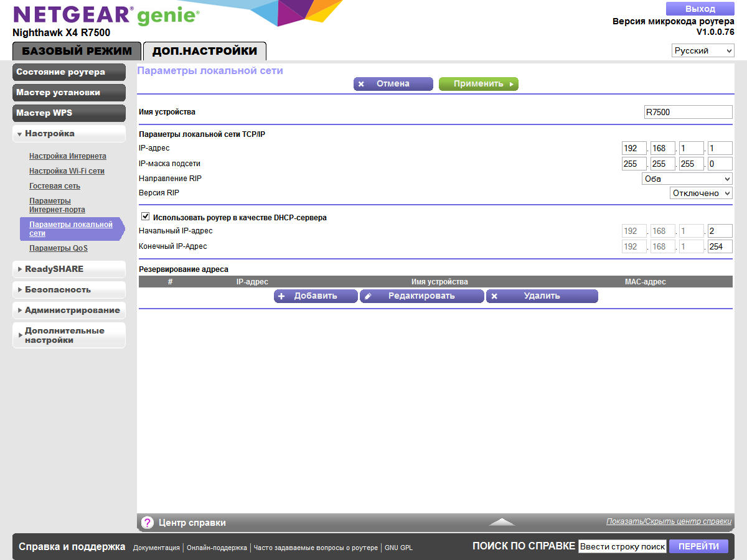Viewport: 747px width, 560px height.
Task: Open the GNU GPL link
Action: tap(398, 548)
